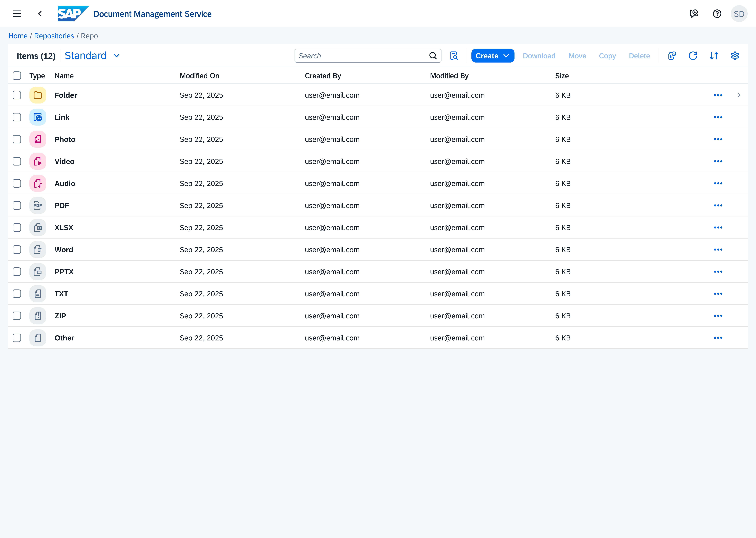756x538 pixels.
Task: Click the XLSX spreadsheet type icon
Action: [x=38, y=228]
